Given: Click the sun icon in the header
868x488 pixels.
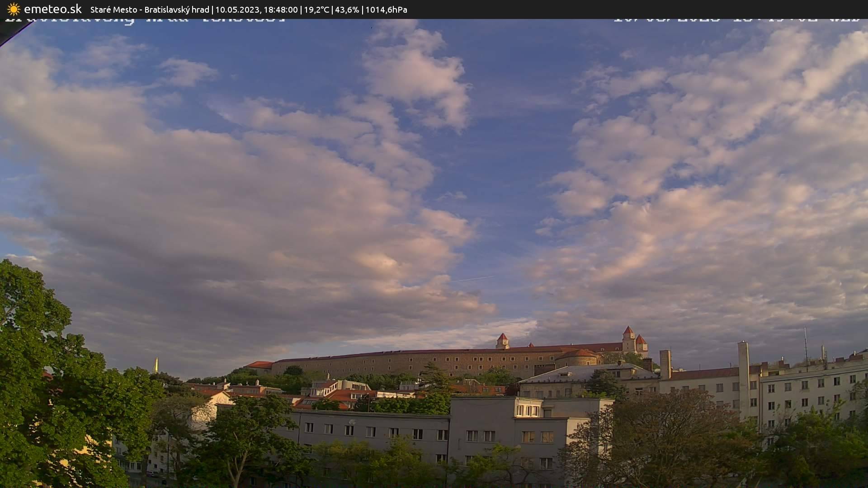Looking at the screenshot, I should point(13,9).
